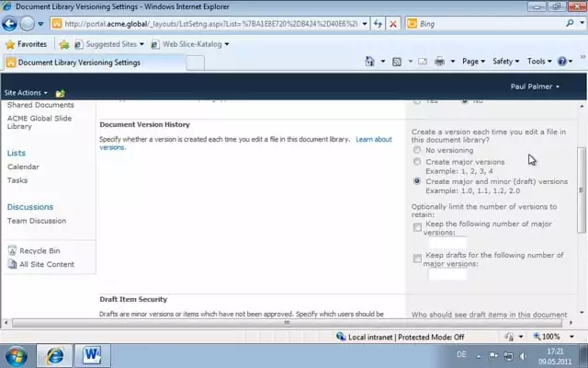Click the browser Forward arrow button
Image resolution: width=588 pixels, height=368 pixels.
(x=27, y=24)
